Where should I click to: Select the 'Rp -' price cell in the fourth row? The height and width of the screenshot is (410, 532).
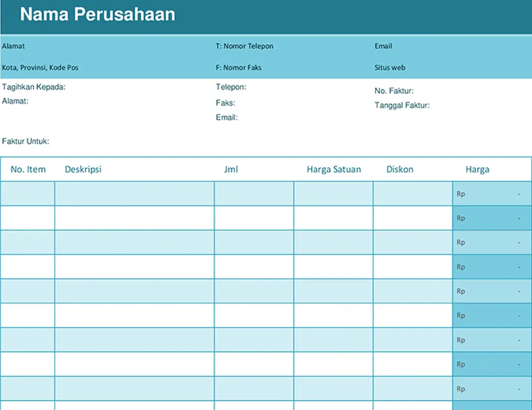tap(492, 267)
